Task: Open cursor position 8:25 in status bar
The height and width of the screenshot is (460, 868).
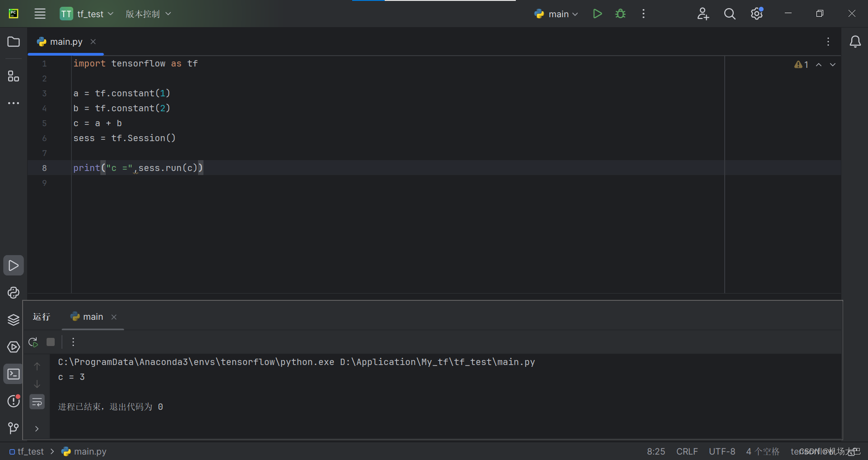Action: pyautogui.click(x=656, y=451)
